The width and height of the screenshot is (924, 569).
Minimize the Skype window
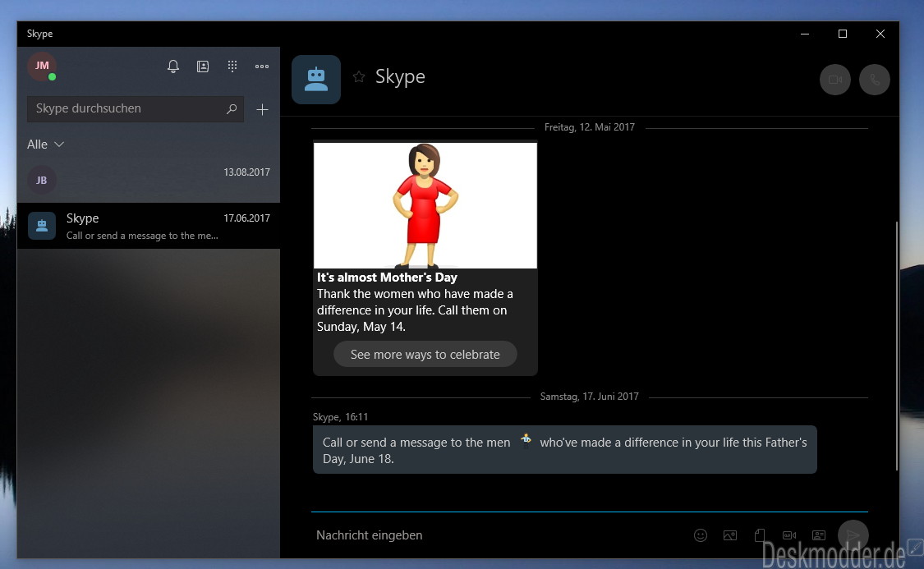(804, 34)
